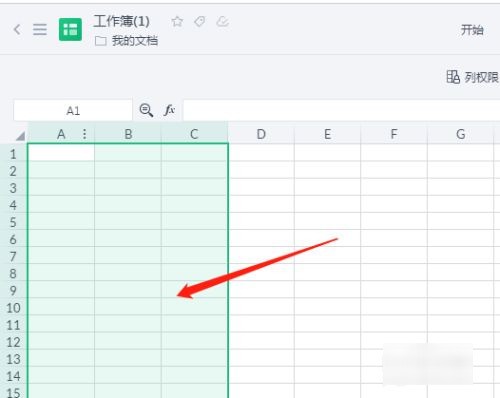Star the workbook as favorite
The width and height of the screenshot is (500, 398).
click(177, 22)
